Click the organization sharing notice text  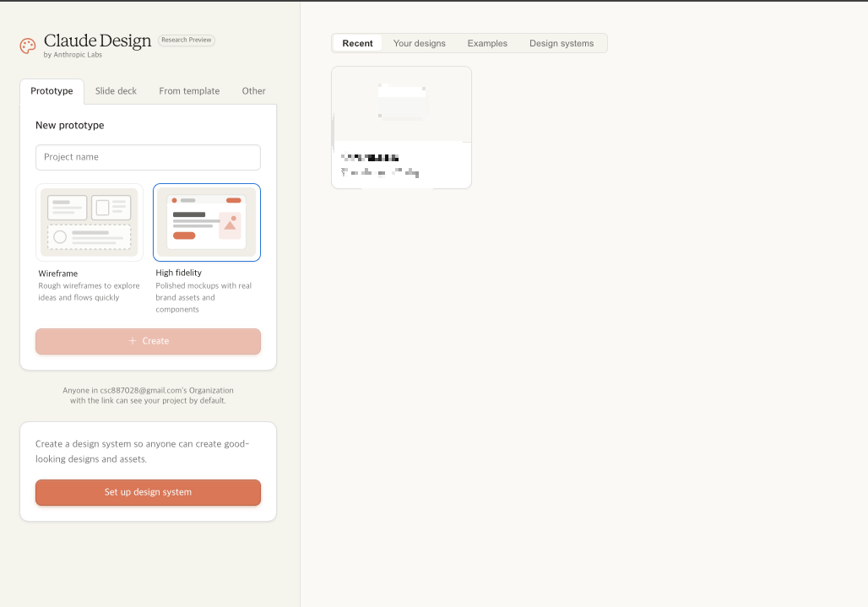(148, 395)
